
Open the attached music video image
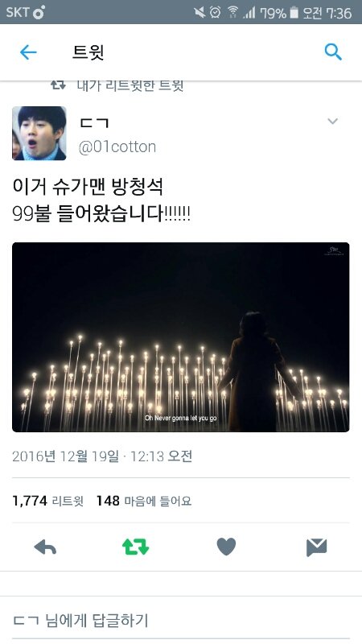180,336
